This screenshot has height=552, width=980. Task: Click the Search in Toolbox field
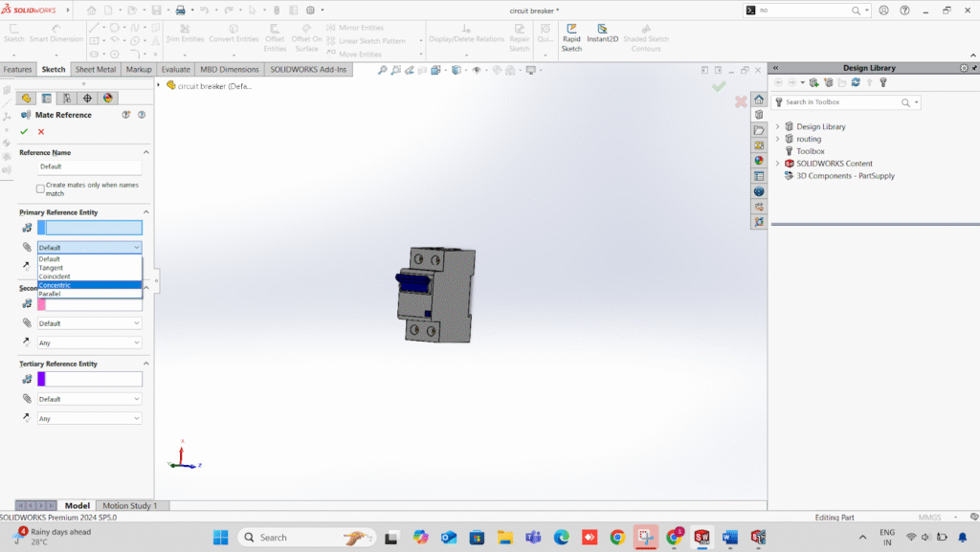tap(840, 102)
